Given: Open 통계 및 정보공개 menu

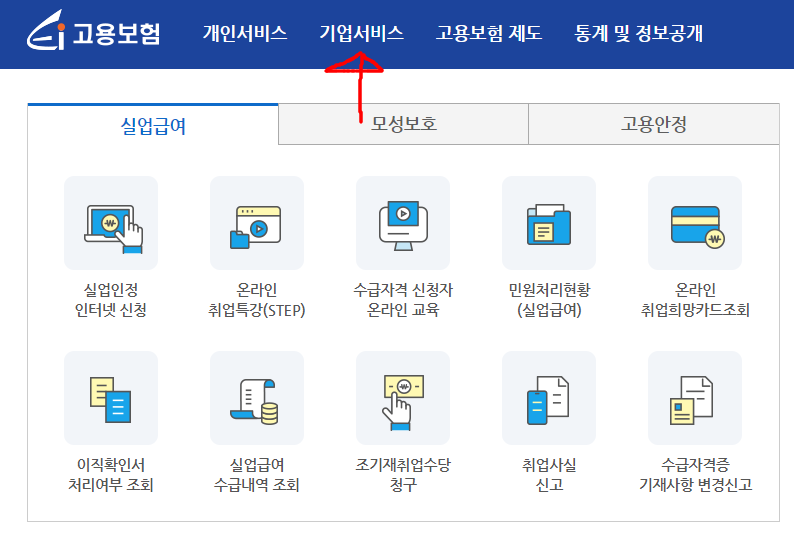Looking at the screenshot, I should click(x=639, y=33).
